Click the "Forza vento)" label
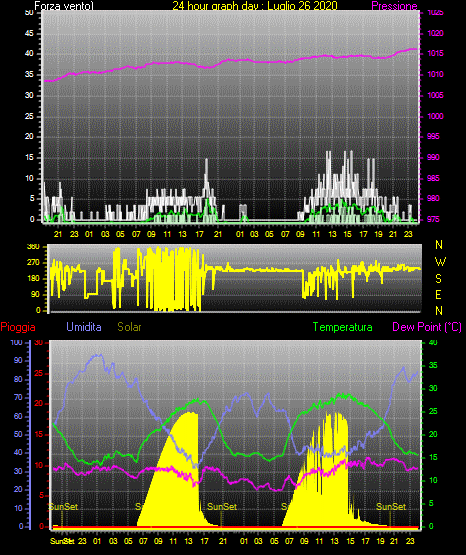The width and height of the screenshot is (466, 555). click(x=64, y=6)
